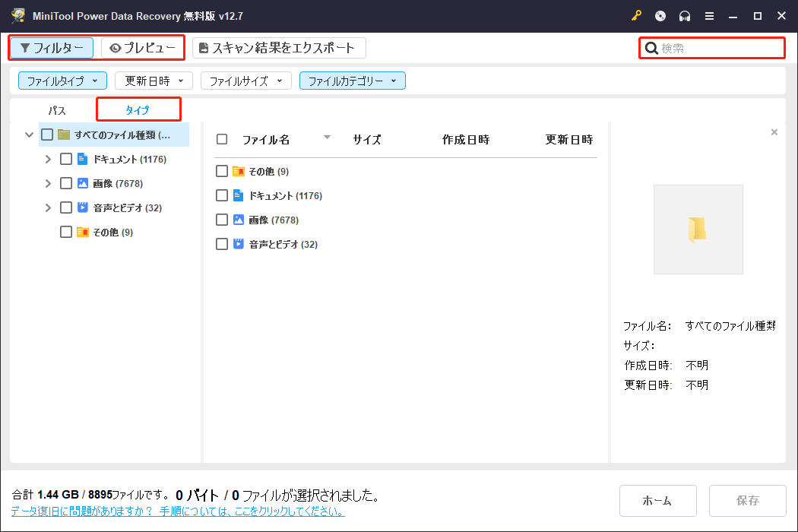
Task: Click the folder thumbnail in preview panel
Action: point(698,229)
